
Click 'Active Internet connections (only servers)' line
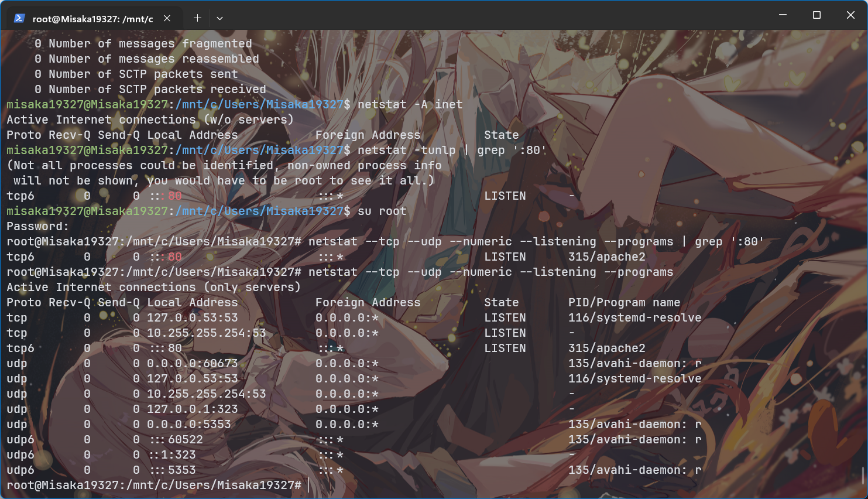click(x=153, y=287)
